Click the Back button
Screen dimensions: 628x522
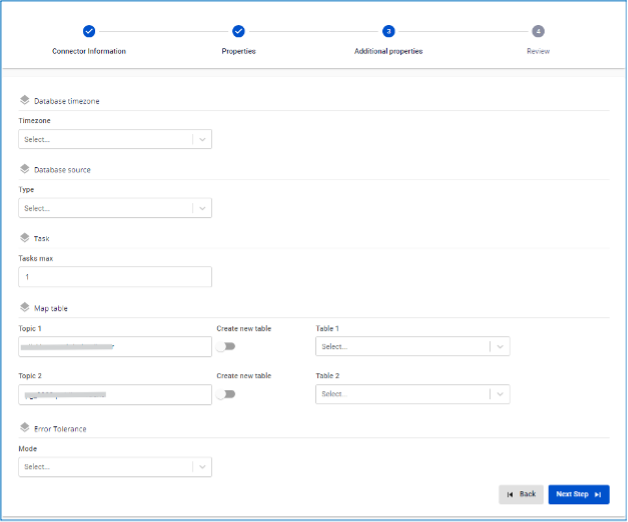point(521,494)
